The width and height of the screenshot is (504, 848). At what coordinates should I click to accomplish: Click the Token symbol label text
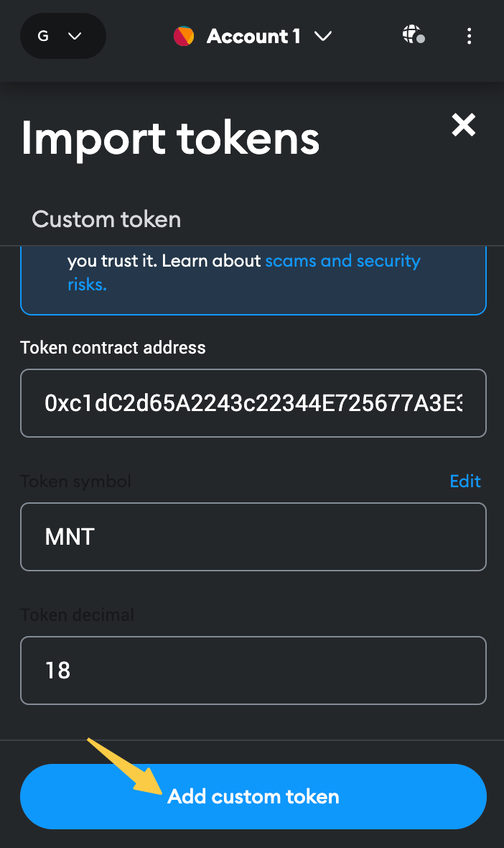(x=76, y=481)
